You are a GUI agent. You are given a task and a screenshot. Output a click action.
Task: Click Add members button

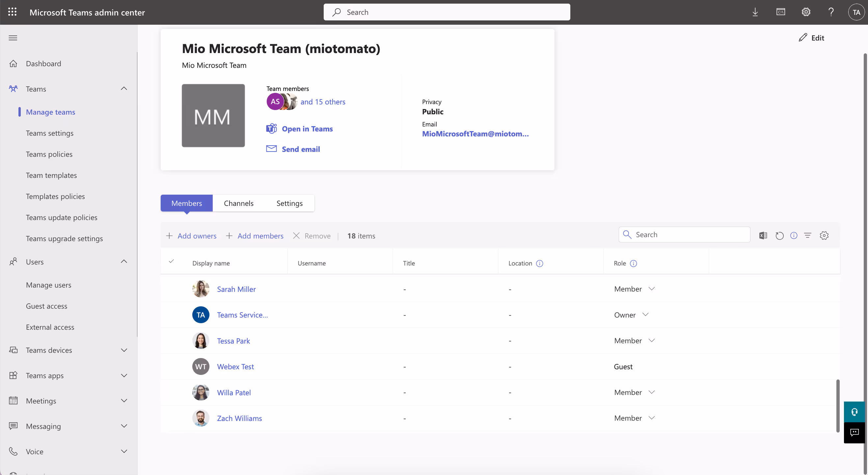click(x=255, y=236)
